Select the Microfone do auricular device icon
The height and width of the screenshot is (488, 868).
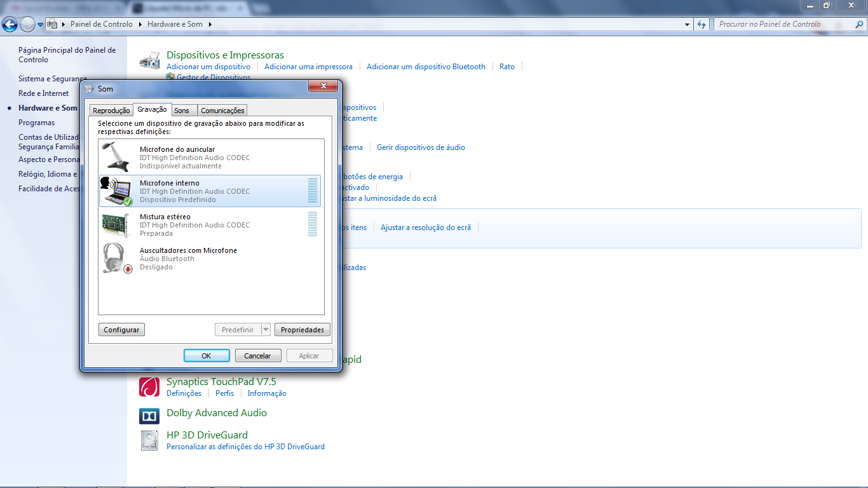pos(116,157)
